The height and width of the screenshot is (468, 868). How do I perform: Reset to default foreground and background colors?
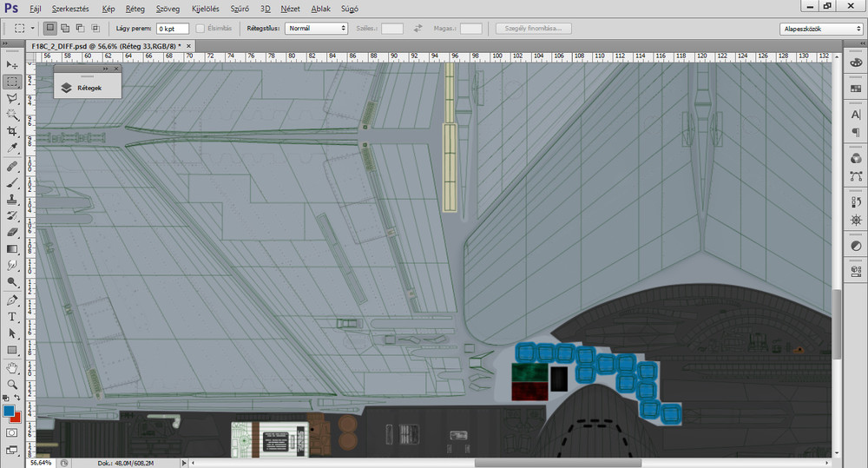(6, 398)
